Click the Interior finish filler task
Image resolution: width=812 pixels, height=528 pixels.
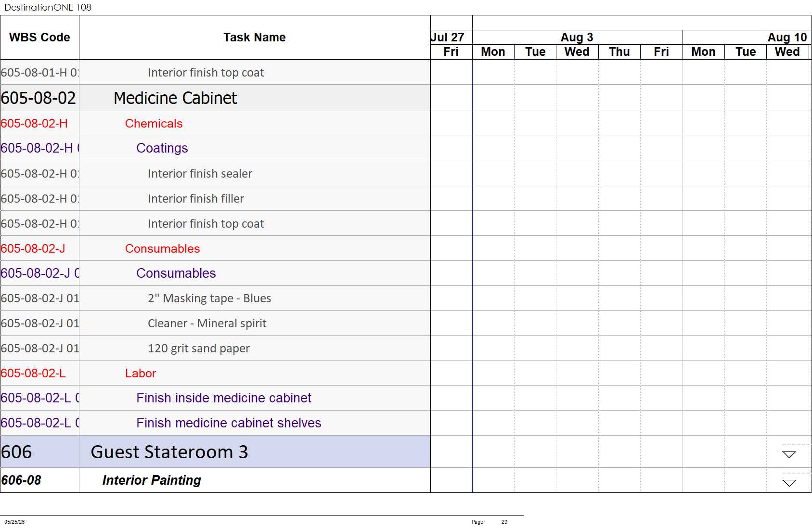click(x=196, y=199)
